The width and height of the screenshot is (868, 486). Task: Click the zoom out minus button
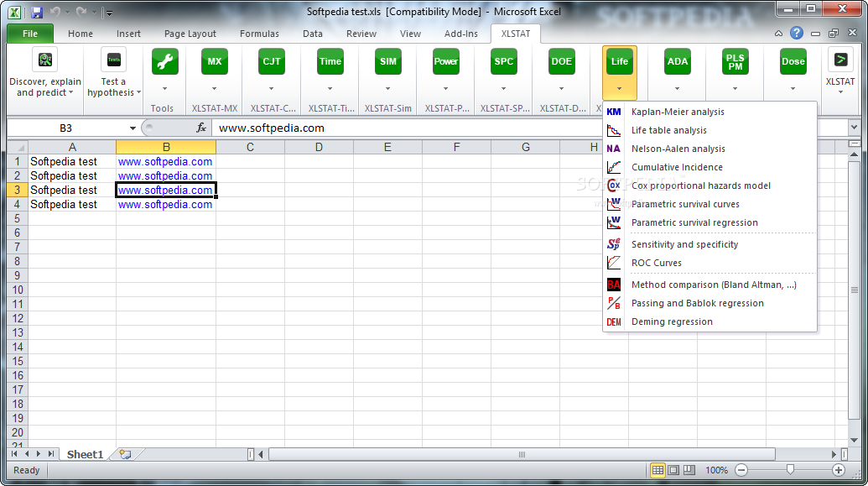click(x=741, y=471)
